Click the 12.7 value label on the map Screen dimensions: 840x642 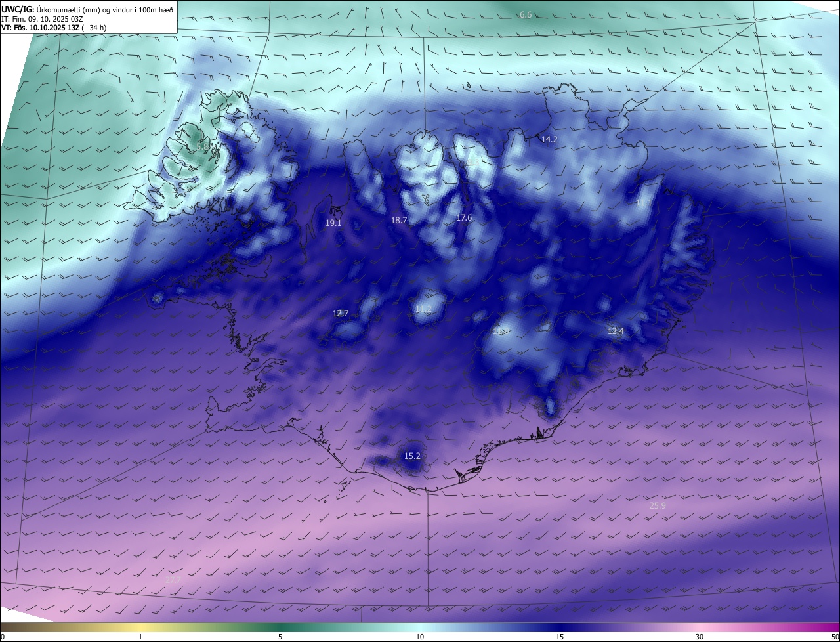[341, 313]
